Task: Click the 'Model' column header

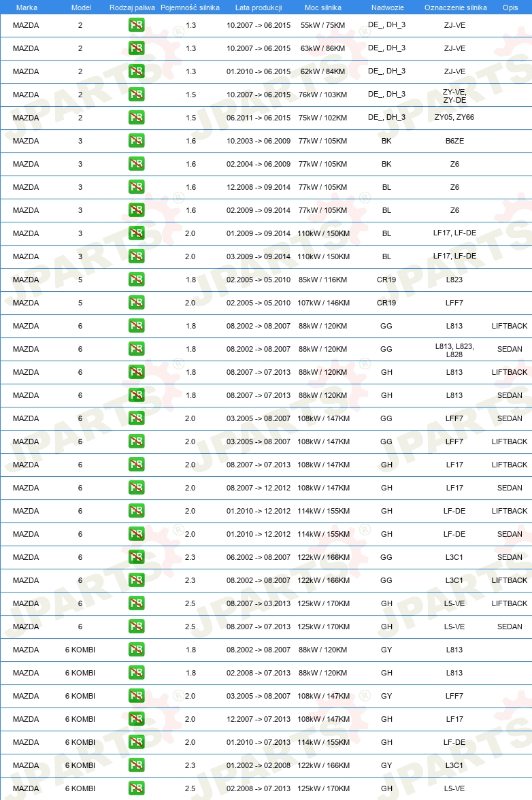Action: (81, 7)
